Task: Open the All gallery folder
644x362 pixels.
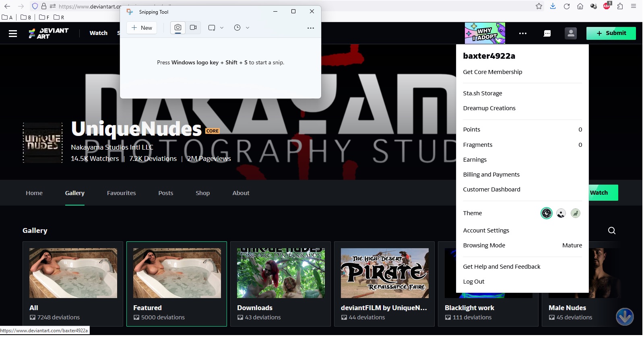Action: click(x=73, y=284)
